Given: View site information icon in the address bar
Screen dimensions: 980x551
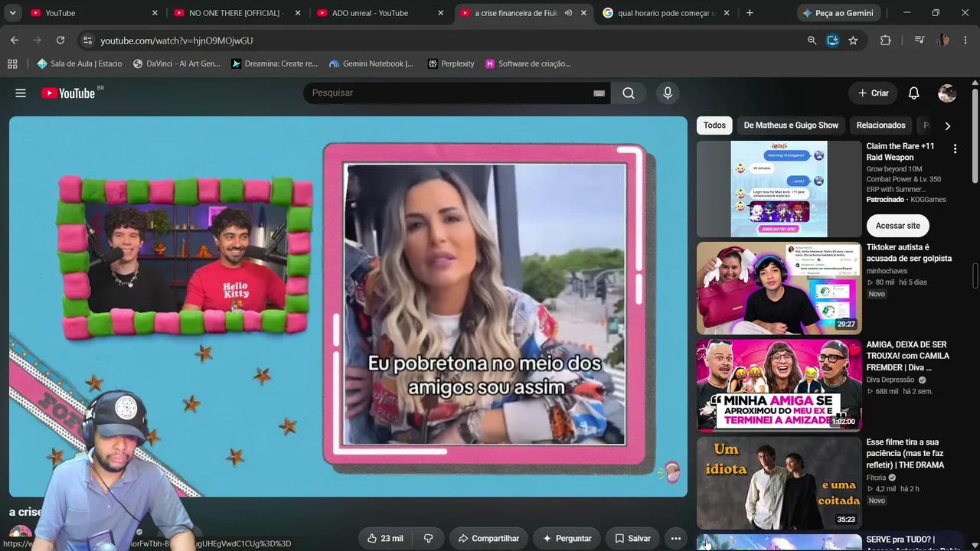Looking at the screenshot, I should 87,41.
